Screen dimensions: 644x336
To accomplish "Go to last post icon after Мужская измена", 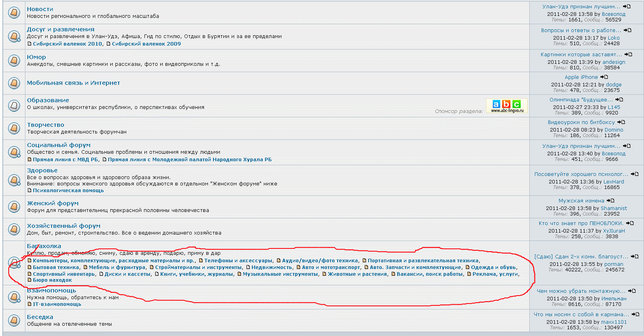I will click(x=610, y=200).
